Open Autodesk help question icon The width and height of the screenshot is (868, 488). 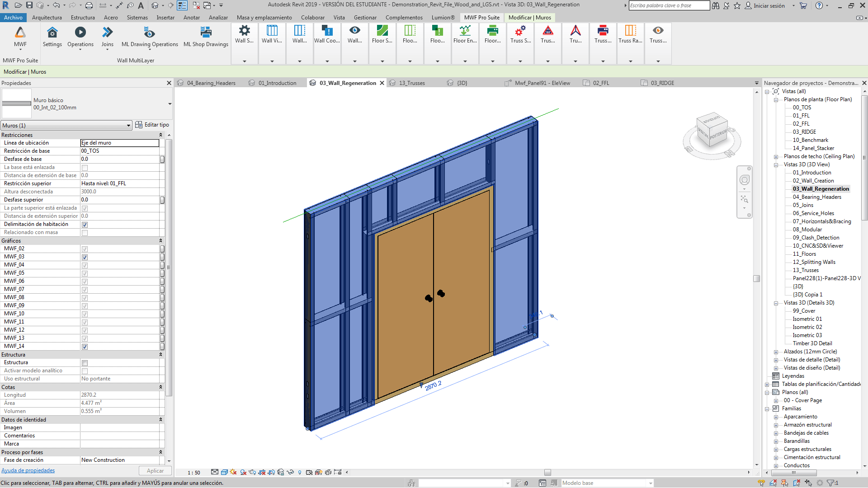tap(819, 5)
